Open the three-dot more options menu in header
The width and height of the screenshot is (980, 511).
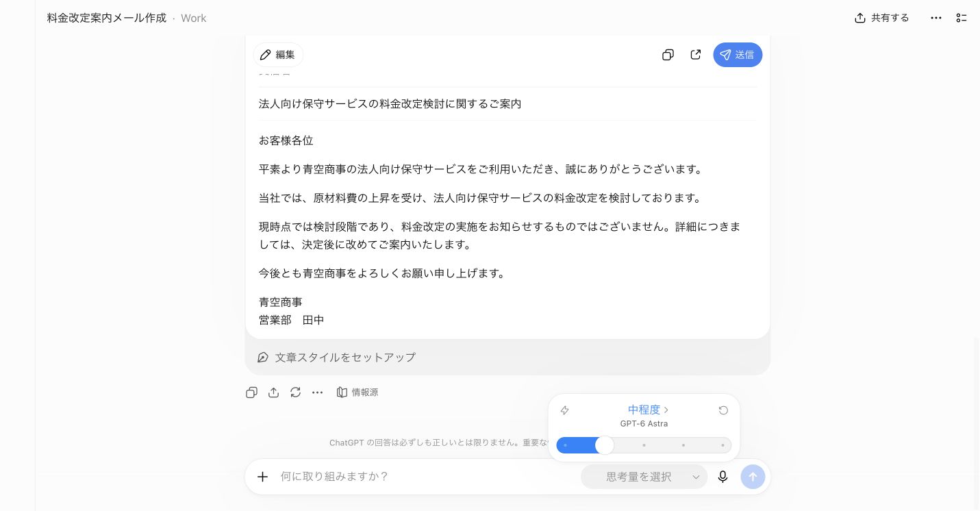click(936, 18)
